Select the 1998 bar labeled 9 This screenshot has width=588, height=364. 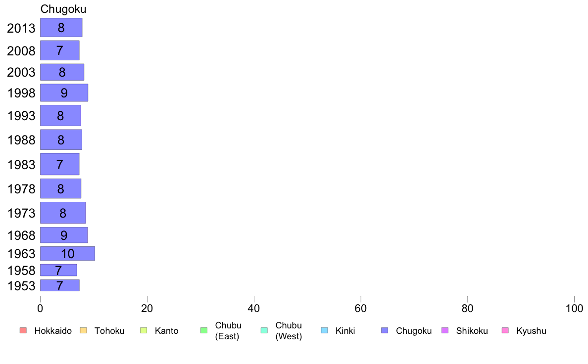click(64, 92)
